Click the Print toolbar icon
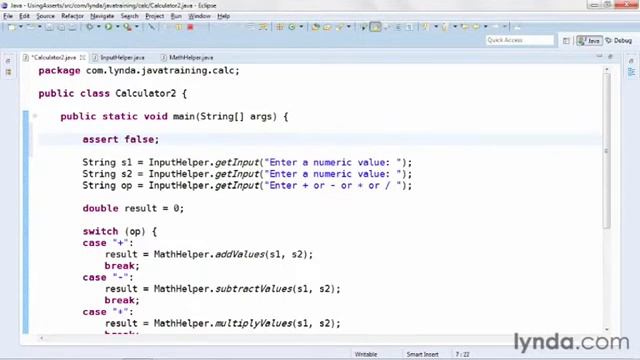640x360 pixels. (72, 27)
